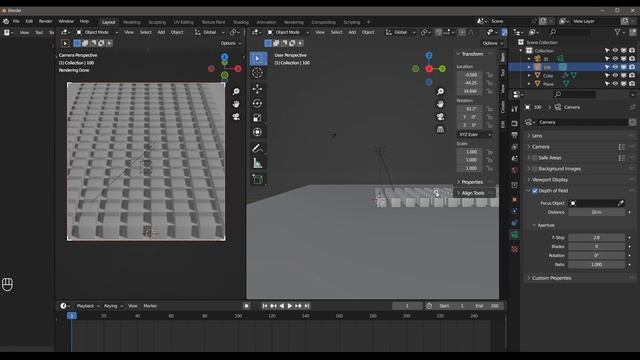640x360 pixels.
Task: Toggle camera view icon in User Perspective viewport
Action: [440, 117]
